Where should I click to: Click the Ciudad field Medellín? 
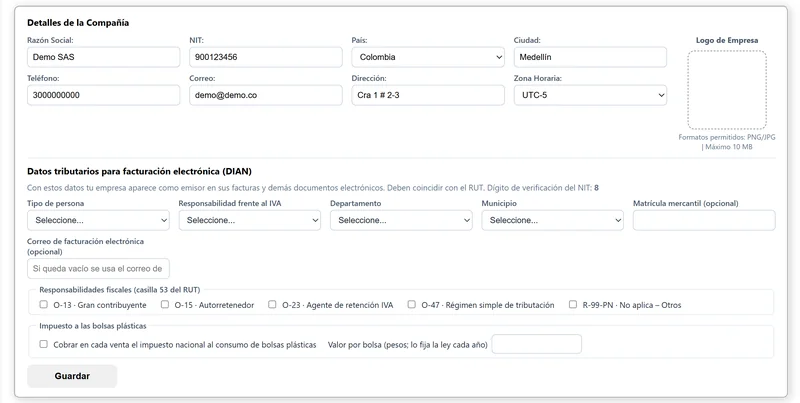590,57
